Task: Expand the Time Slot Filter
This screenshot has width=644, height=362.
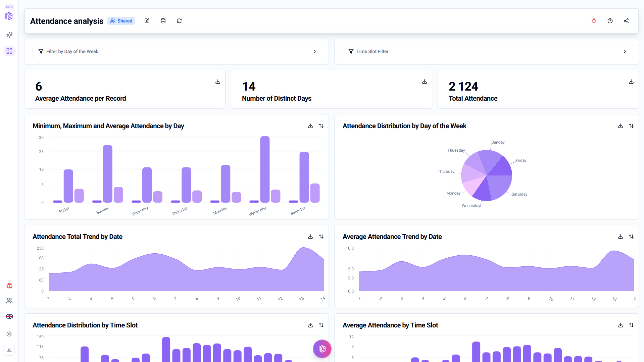Action: pos(625,51)
